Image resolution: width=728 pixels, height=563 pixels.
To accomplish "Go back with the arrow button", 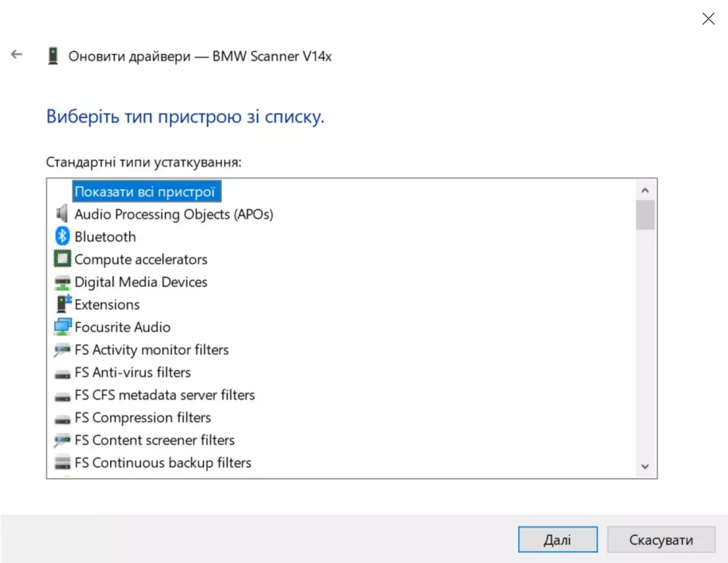I will (17, 54).
